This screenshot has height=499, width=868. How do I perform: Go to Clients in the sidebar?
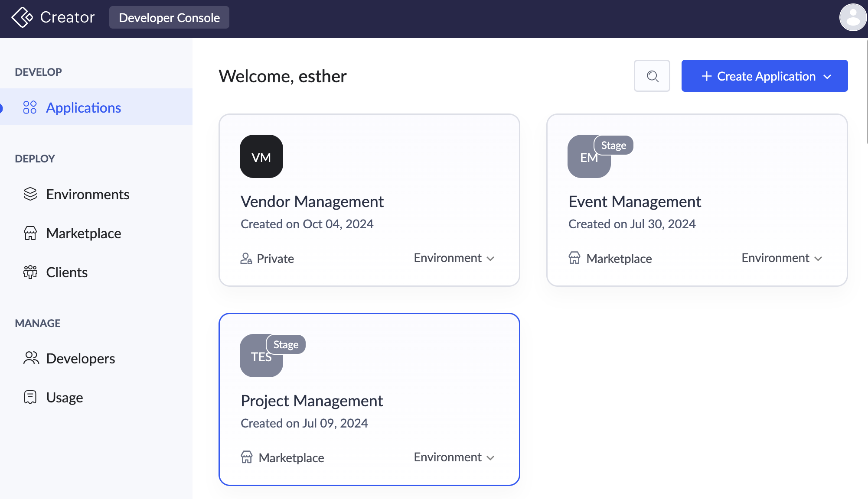pos(67,272)
